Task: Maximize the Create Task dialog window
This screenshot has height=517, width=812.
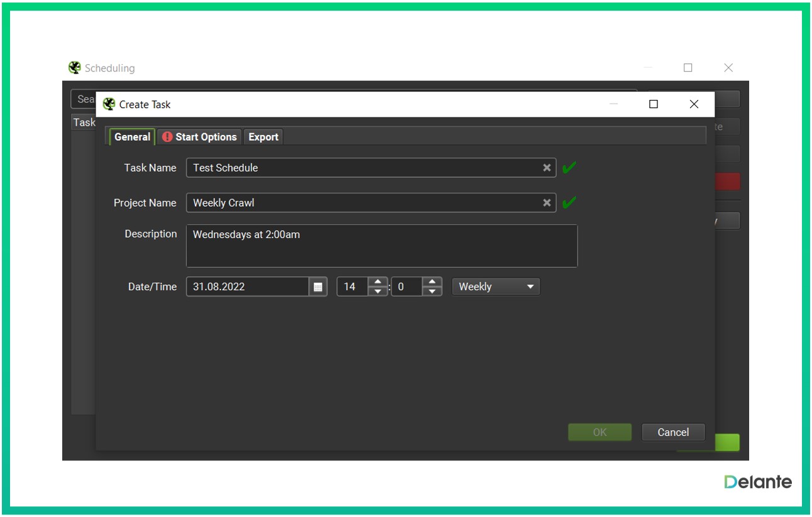Action: coord(654,104)
